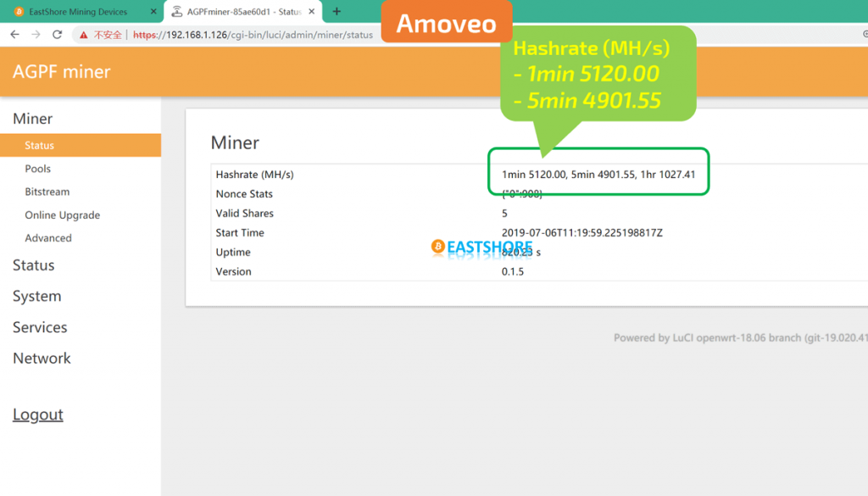Click the Logout link
Screen dimensions: 868x496
(37, 414)
